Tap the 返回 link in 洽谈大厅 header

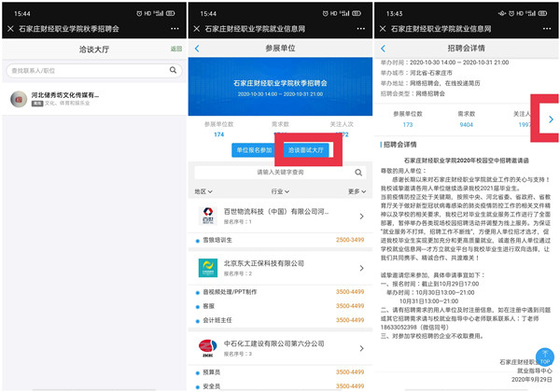(176, 49)
